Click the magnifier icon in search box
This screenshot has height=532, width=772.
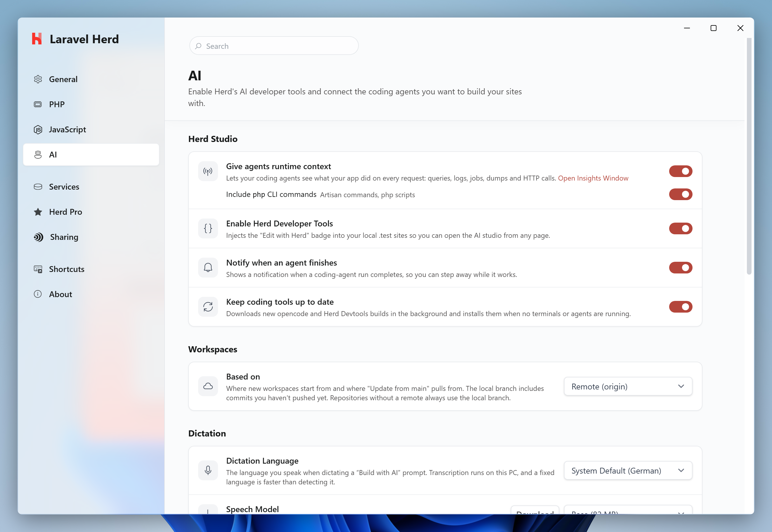click(198, 46)
